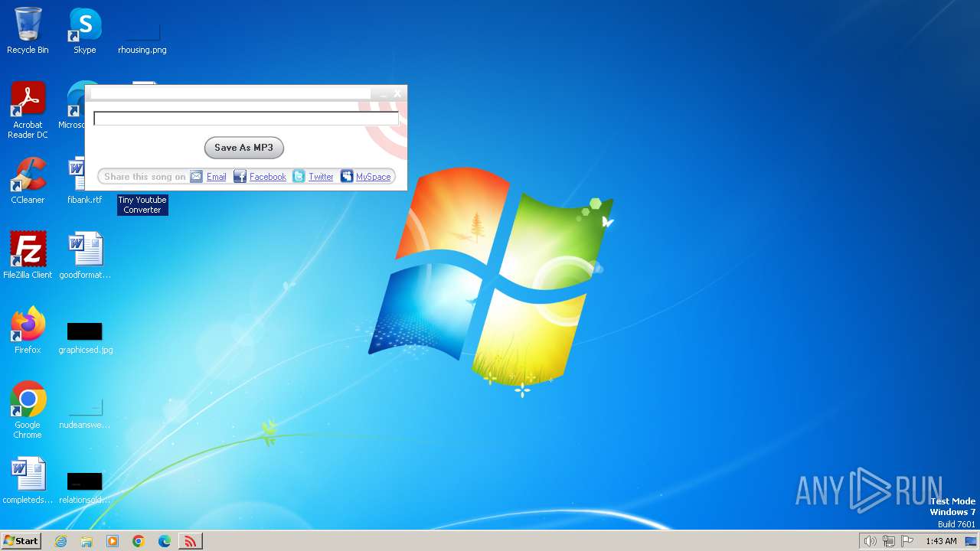Open Microsoft Edge from the taskbar
Image resolution: width=980 pixels, height=551 pixels.
pyautogui.click(x=165, y=541)
